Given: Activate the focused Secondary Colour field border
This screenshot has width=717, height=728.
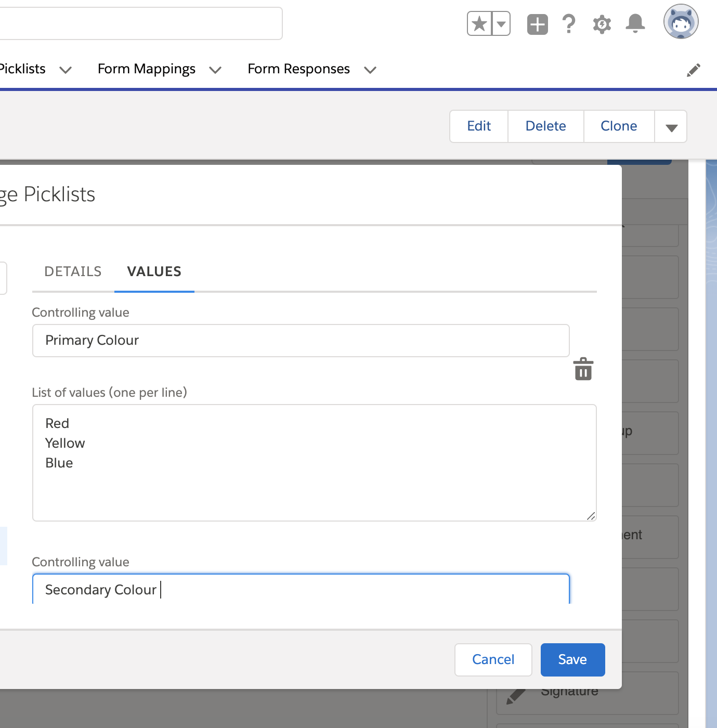Looking at the screenshot, I should coord(301,589).
